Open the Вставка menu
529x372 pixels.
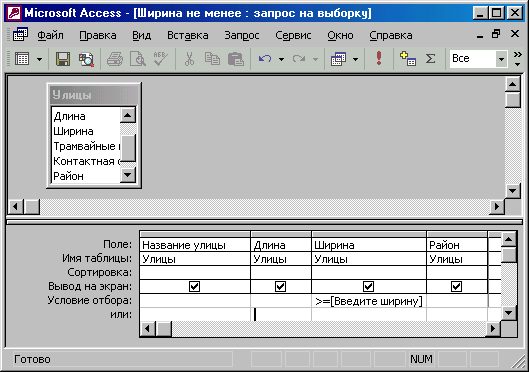pos(188,35)
